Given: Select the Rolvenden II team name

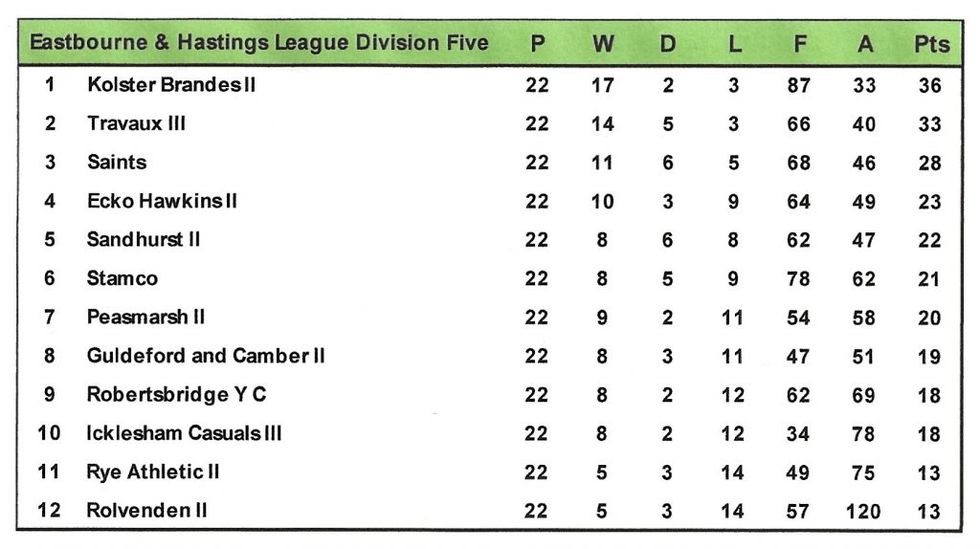Looking at the screenshot, I should point(146,511).
